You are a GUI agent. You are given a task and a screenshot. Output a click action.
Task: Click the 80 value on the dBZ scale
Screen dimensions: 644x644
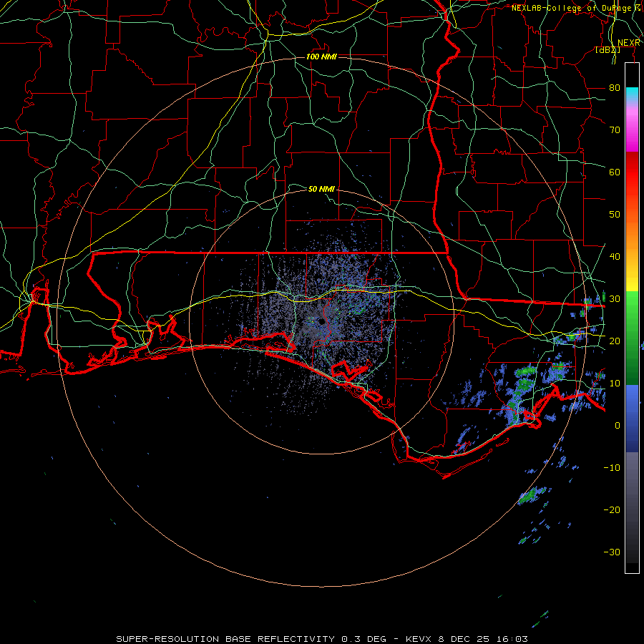(615, 88)
